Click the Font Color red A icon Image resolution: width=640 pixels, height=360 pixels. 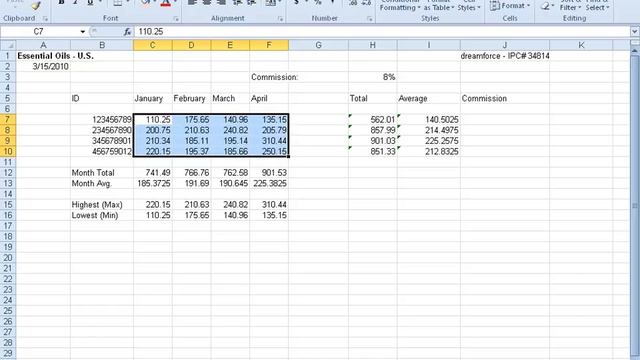coord(165,3)
